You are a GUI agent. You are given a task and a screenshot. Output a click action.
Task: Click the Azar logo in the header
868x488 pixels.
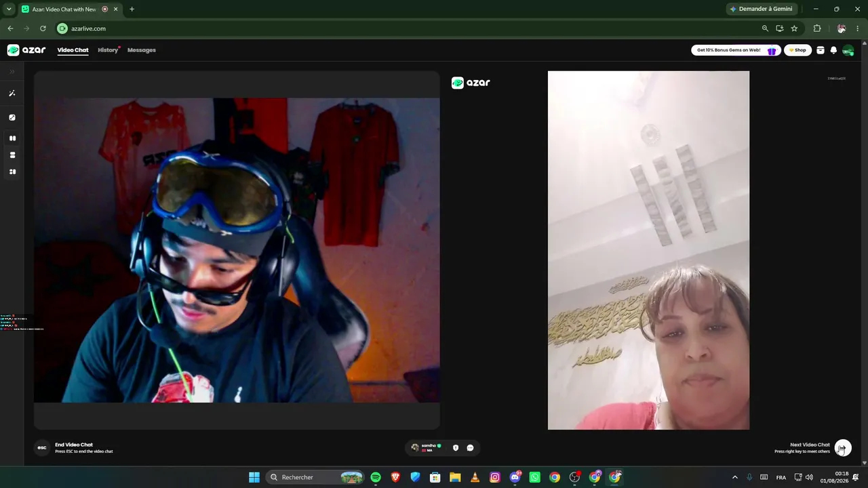[x=26, y=50]
